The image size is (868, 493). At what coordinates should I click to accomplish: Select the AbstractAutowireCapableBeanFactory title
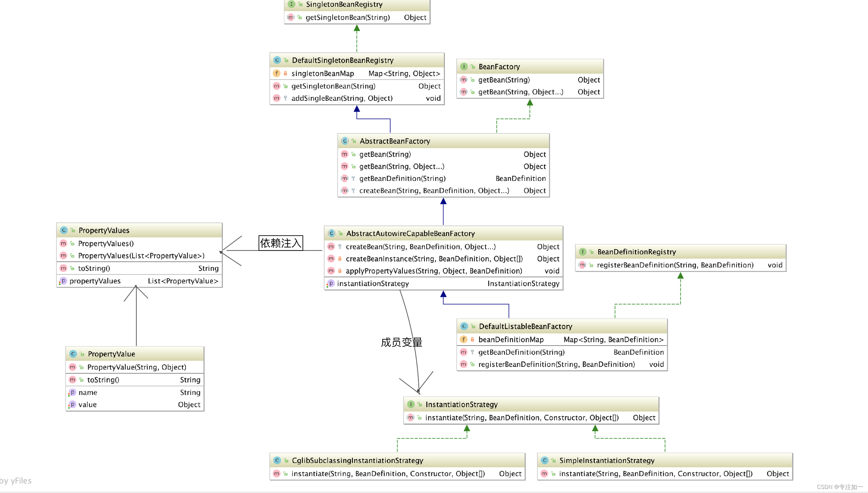click(410, 233)
